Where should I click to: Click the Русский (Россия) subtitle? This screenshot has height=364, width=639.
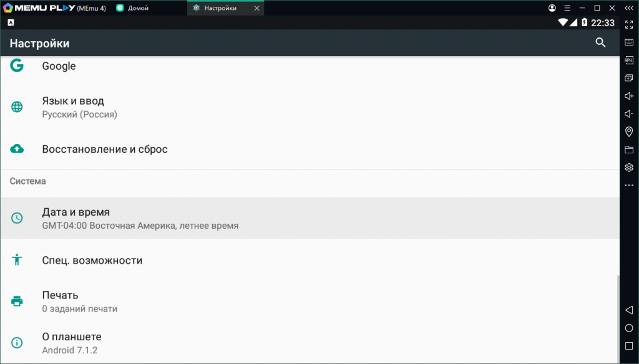[x=79, y=115]
